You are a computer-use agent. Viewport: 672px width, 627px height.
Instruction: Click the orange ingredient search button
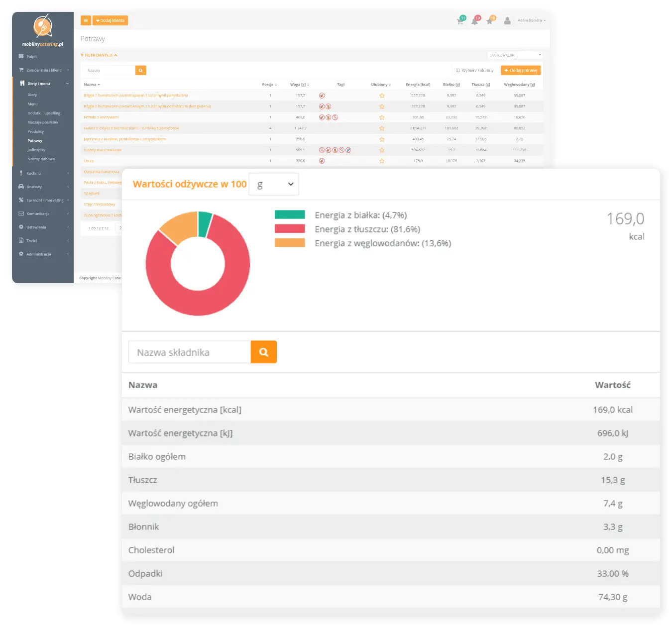[x=264, y=352]
